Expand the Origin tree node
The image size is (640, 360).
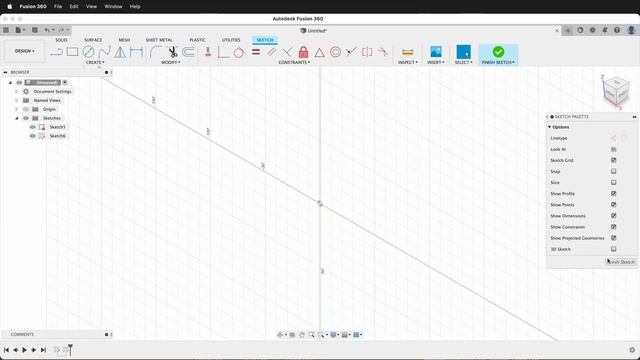(17, 109)
